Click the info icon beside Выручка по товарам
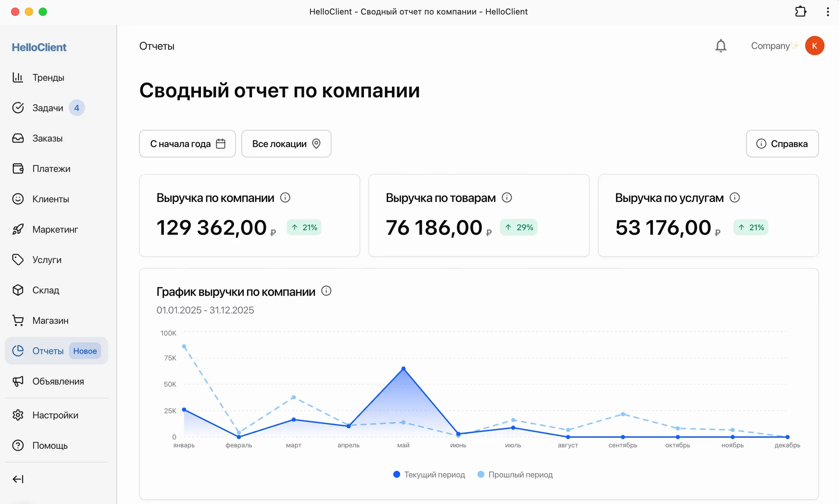 click(507, 198)
